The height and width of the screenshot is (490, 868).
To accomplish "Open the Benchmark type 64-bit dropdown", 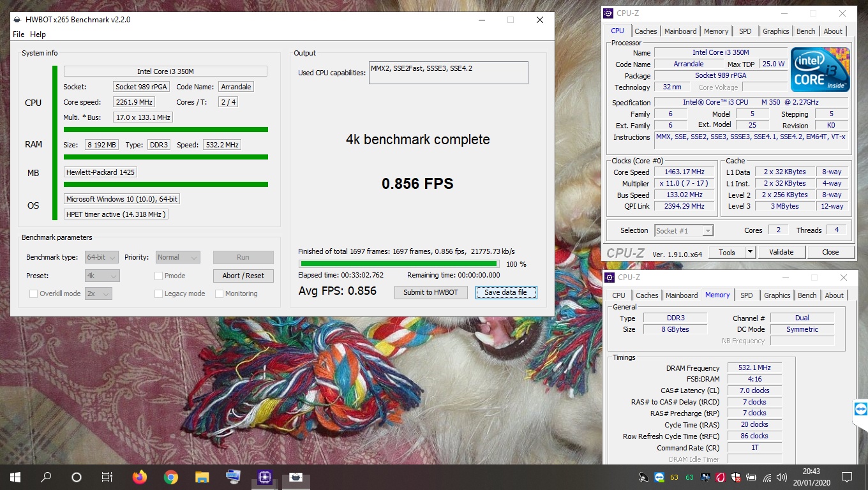I will coord(101,257).
